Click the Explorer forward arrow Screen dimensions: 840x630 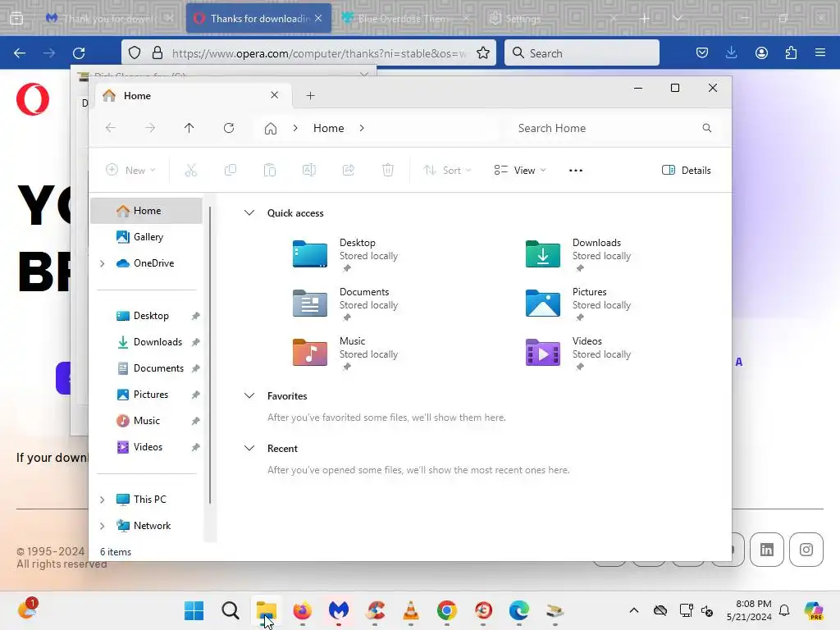150,128
